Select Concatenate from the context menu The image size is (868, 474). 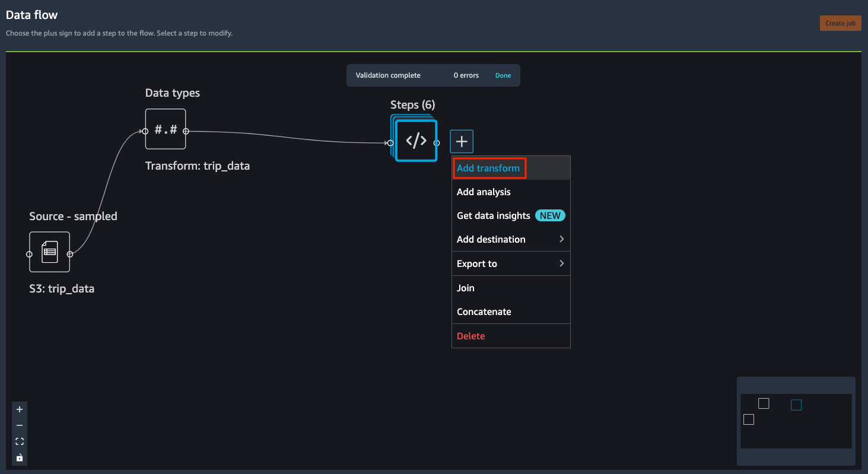click(x=511, y=311)
